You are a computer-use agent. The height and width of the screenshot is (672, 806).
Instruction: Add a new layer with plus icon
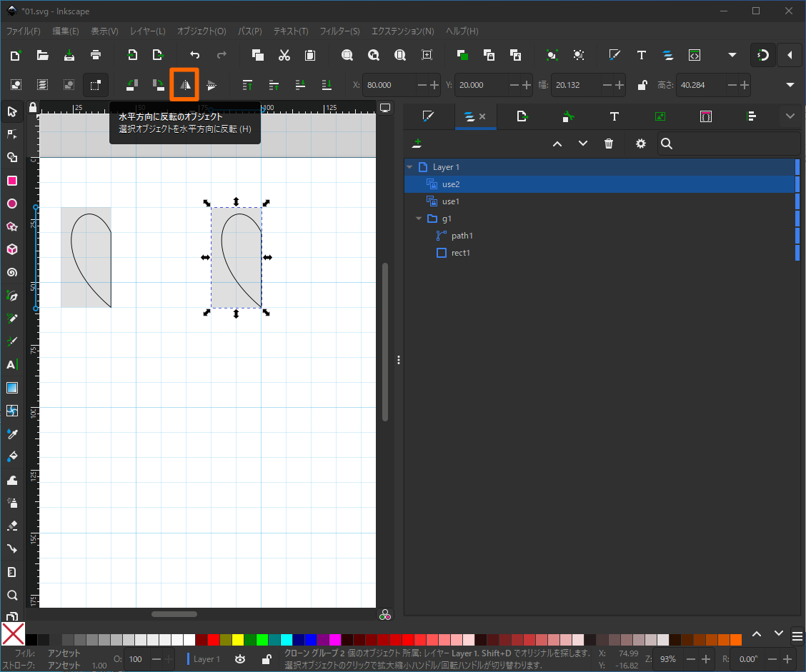pos(417,144)
